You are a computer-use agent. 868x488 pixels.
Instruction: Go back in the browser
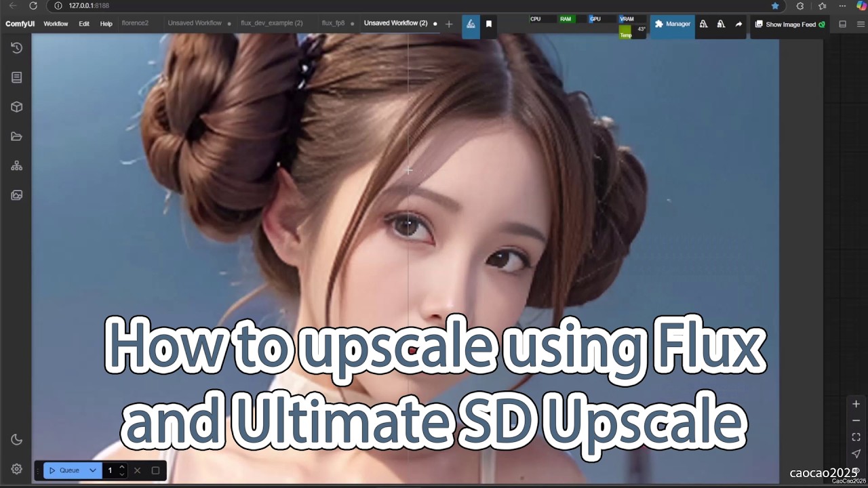coord(12,5)
